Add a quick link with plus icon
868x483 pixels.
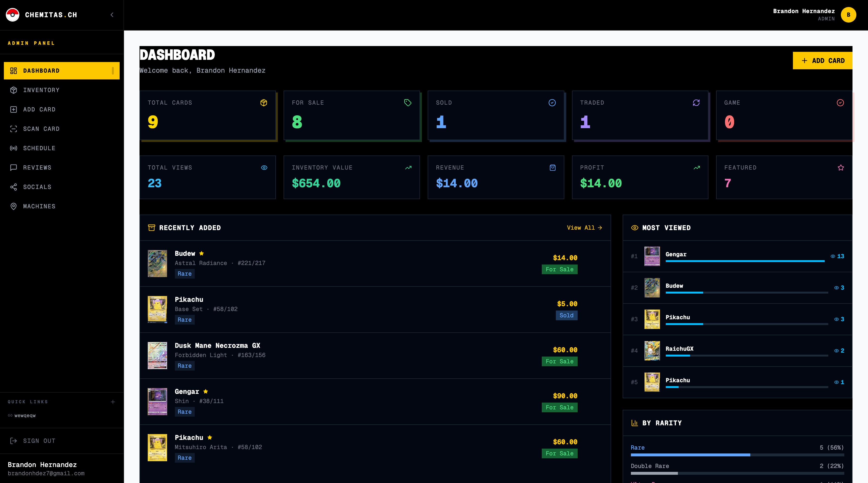(113, 402)
